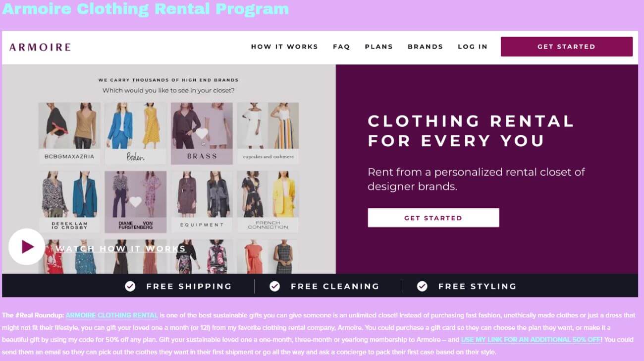Click the white Get Started button
The height and width of the screenshot is (361, 644).
click(433, 218)
